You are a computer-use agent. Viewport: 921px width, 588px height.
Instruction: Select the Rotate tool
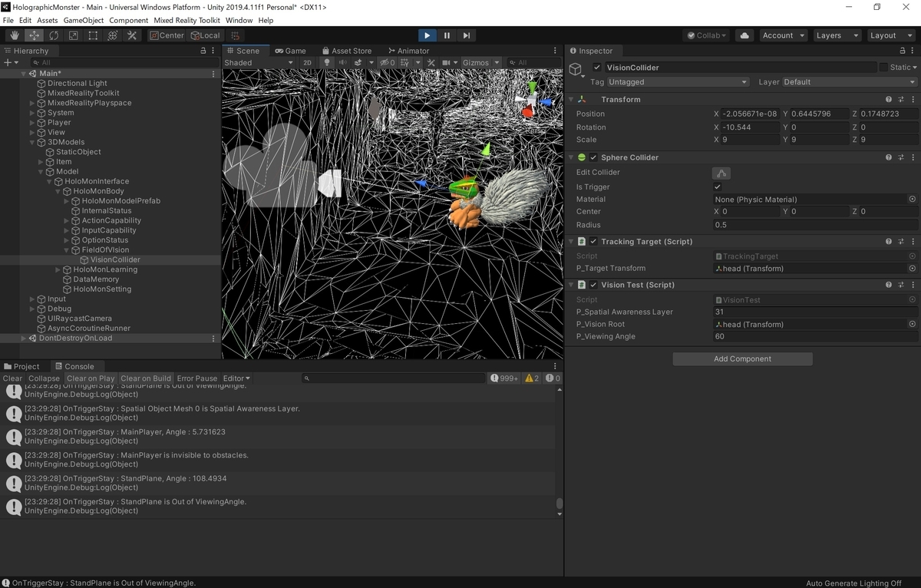click(x=54, y=35)
